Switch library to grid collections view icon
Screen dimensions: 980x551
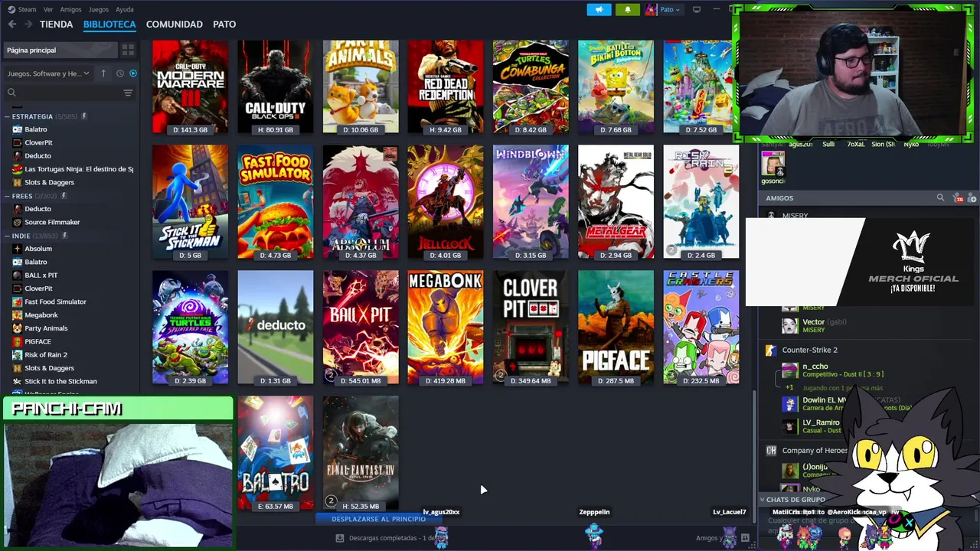[x=128, y=50]
